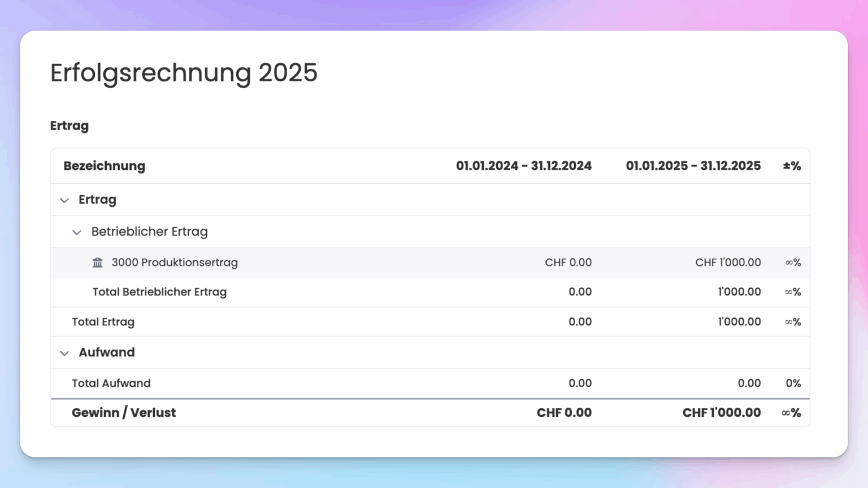Sort by the Bezeichnung column header
This screenshot has height=488, width=868.
tap(104, 165)
